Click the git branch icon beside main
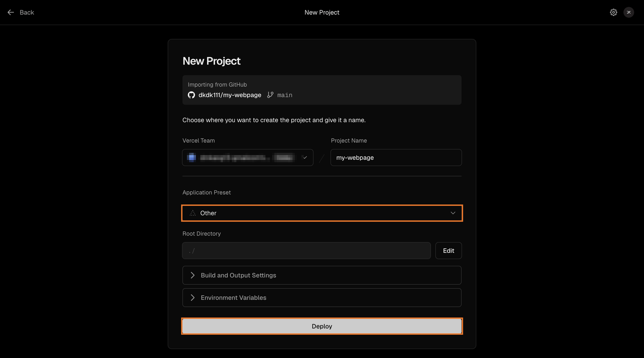Screen dimensions: 644x358 270,95
